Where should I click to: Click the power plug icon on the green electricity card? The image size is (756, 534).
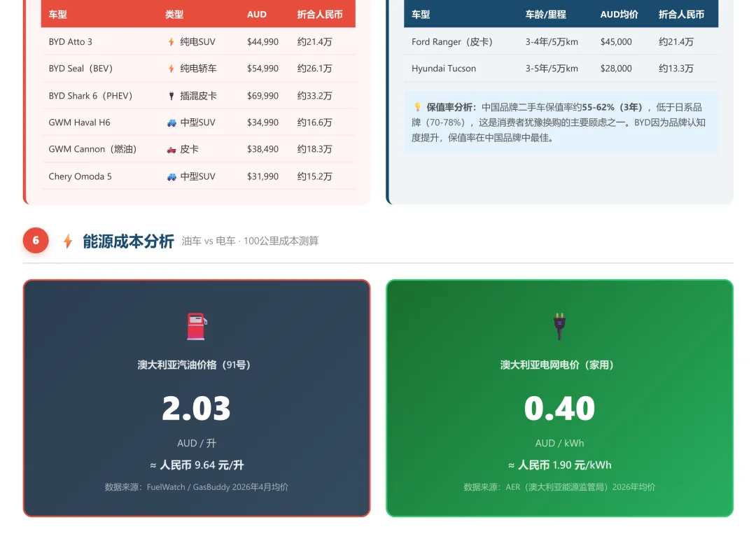coord(559,323)
